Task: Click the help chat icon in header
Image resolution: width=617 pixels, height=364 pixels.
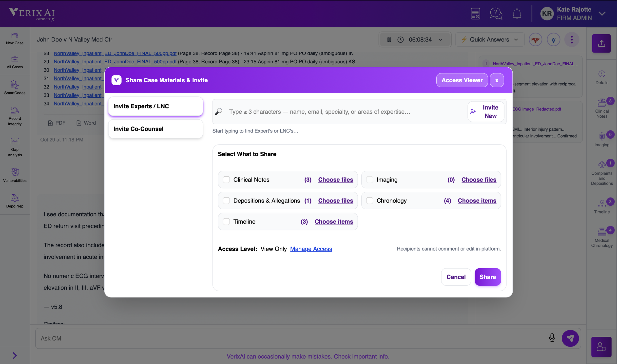Action: pos(496,14)
